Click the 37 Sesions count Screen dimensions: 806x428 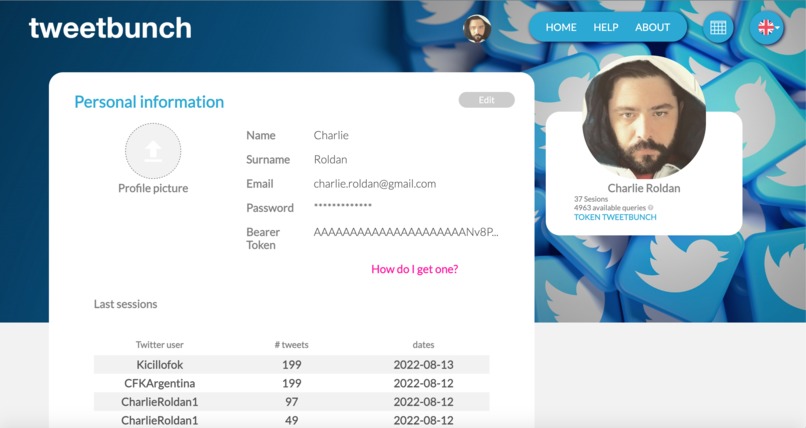pyautogui.click(x=591, y=199)
